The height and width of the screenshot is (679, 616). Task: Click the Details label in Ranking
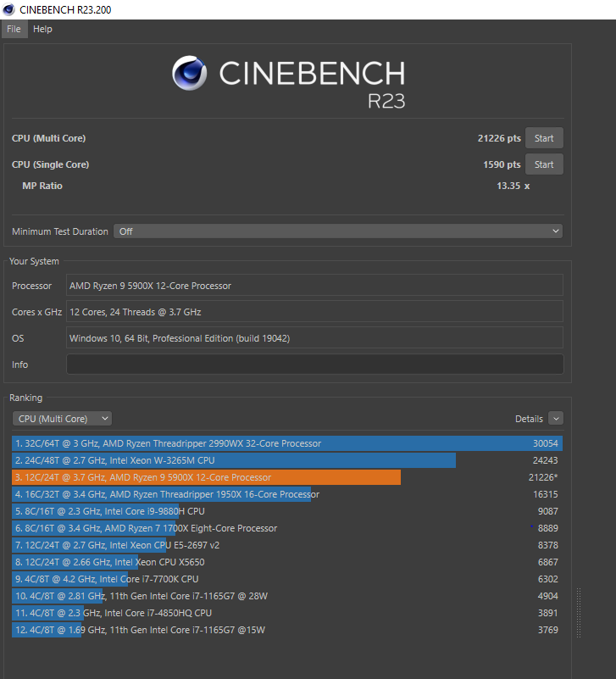click(529, 419)
